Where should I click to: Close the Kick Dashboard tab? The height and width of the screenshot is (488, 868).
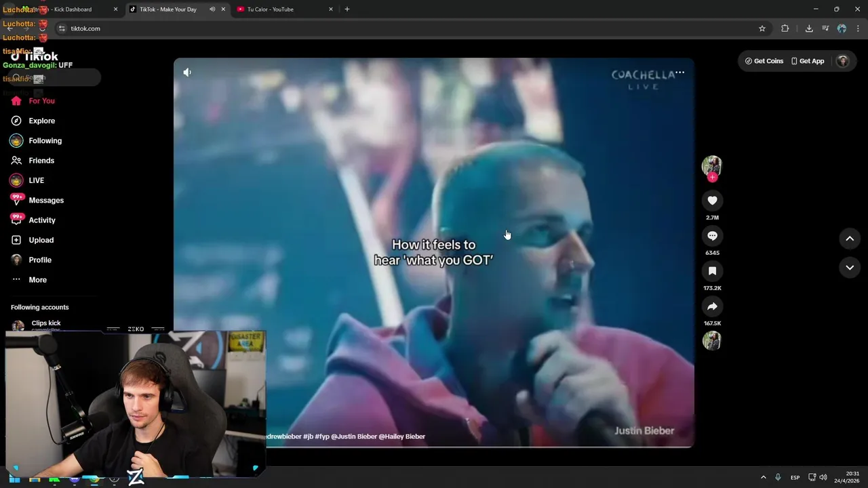(115, 9)
